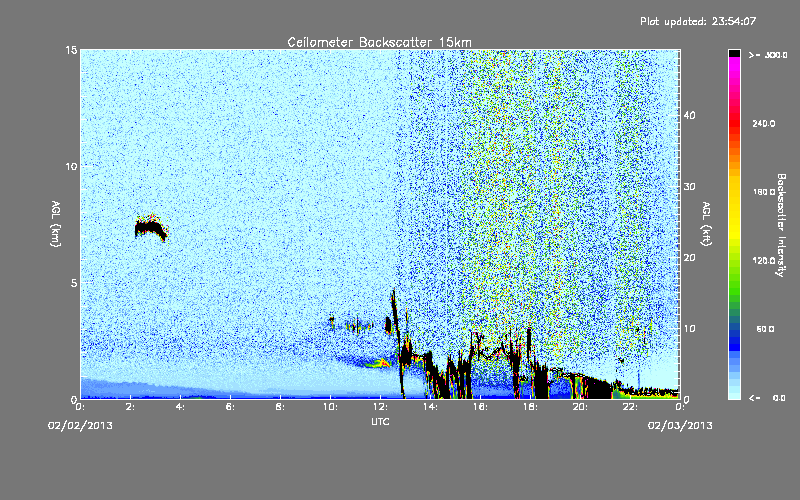
Task: Click the "Ceilometer Backscatter 15km" plot title
Action: [379, 42]
